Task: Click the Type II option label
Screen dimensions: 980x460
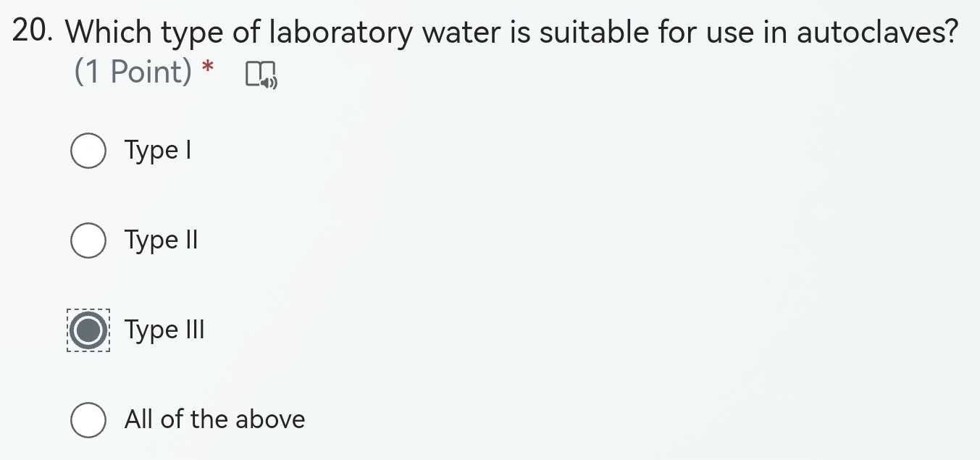Action: coord(161,240)
